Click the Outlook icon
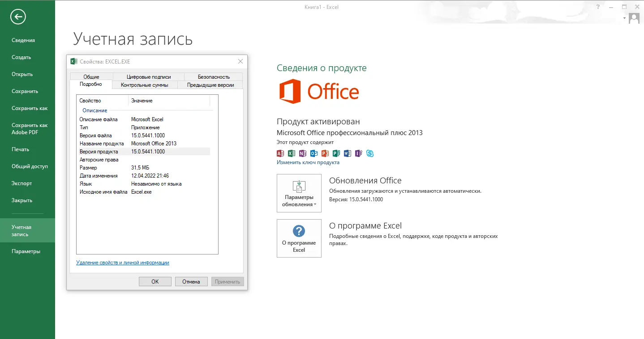 314,153
